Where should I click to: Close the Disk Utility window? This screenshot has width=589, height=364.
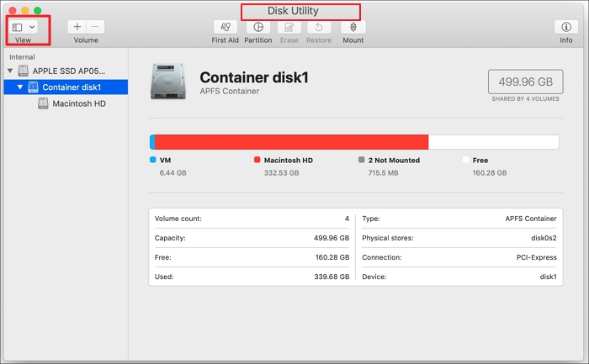(x=13, y=10)
